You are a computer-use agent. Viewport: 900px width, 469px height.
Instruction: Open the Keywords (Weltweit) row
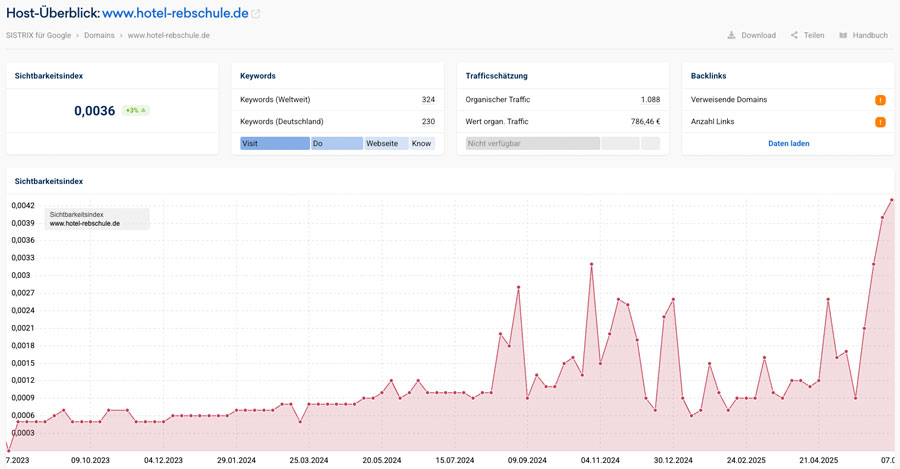pos(337,100)
